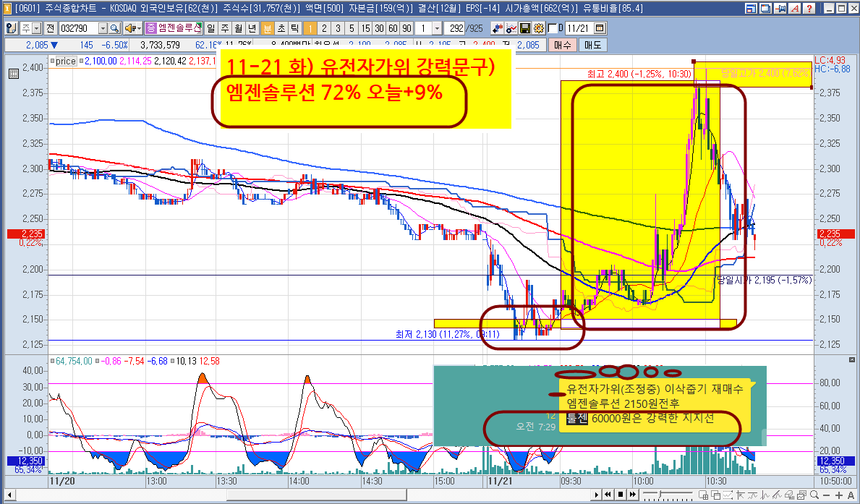The height and width of the screenshot is (504, 860).
Task: Click the bold A text icon at bottom right
Action: click(x=851, y=495)
